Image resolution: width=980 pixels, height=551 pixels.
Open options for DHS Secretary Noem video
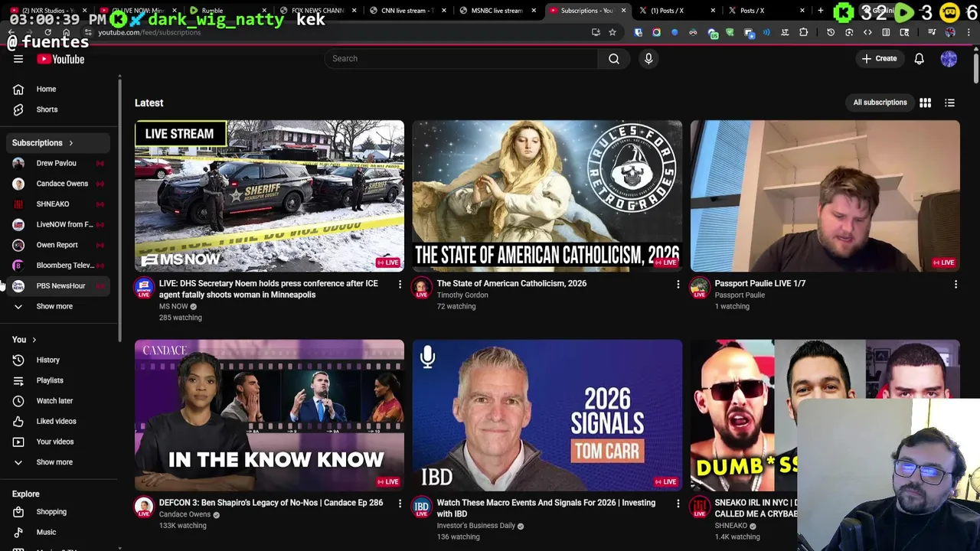tap(400, 285)
